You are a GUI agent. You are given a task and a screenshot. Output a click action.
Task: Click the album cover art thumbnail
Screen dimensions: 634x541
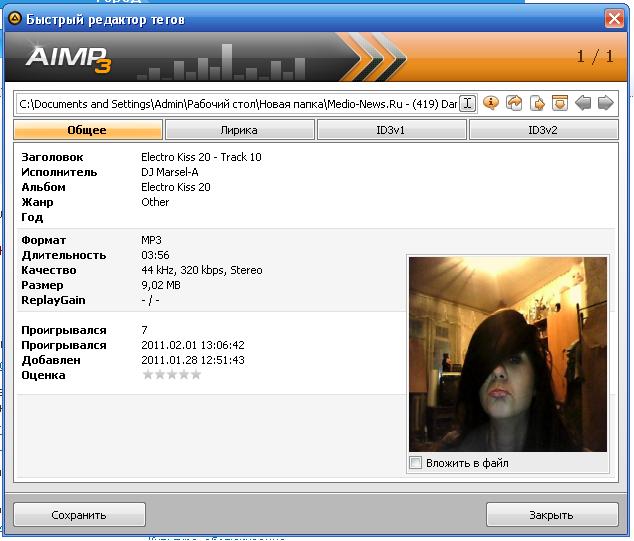[x=507, y=354]
